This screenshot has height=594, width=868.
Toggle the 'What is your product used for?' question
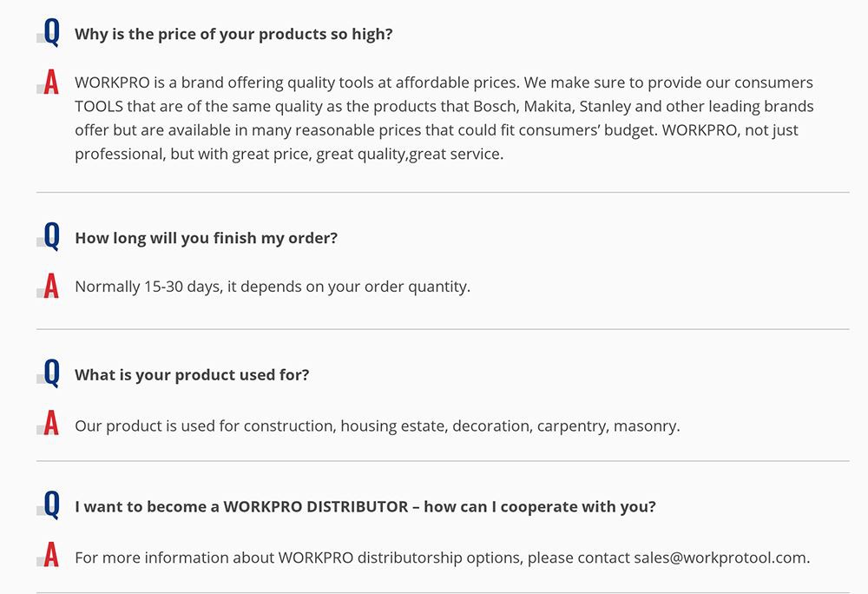(x=192, y=375)
